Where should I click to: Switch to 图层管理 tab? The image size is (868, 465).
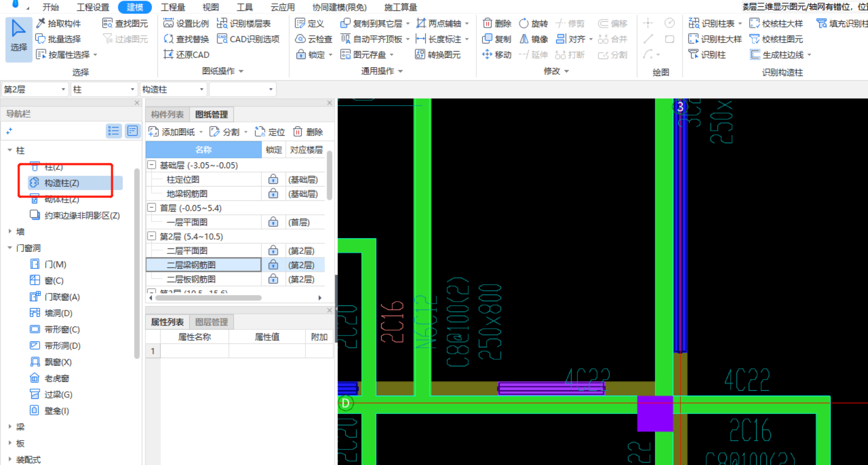click(x=211, y=322)
